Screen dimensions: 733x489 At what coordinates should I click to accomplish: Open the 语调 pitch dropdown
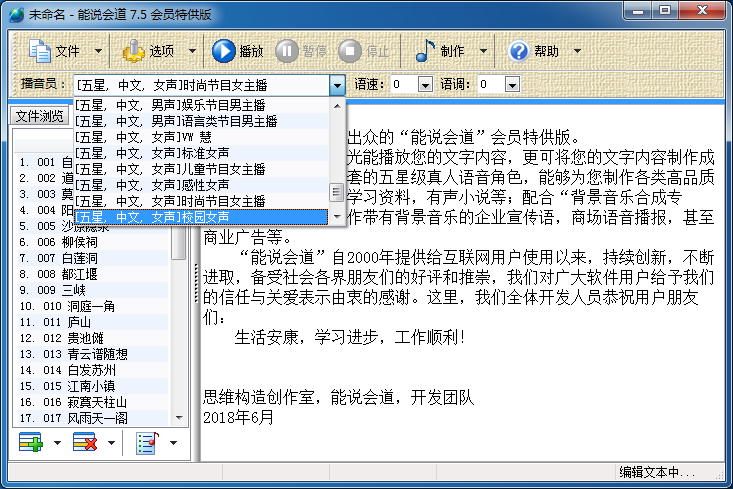coord(512,85)
